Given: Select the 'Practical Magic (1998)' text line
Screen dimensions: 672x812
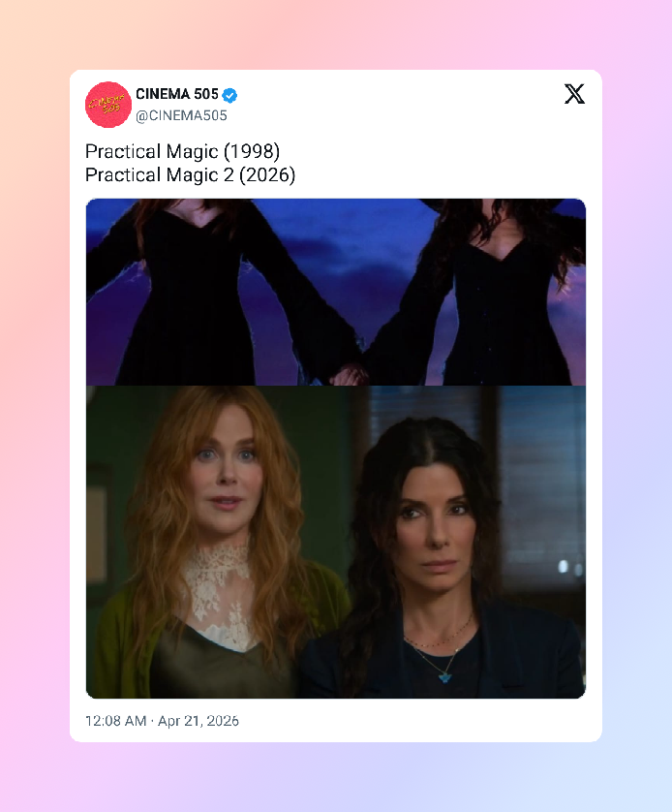Looking at the screenshot, I should 182,152.
